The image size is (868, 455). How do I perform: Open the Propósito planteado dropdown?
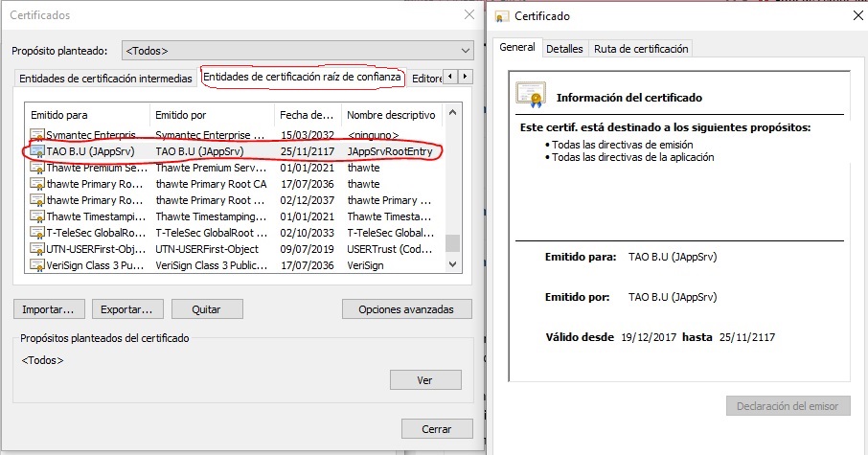298,50
